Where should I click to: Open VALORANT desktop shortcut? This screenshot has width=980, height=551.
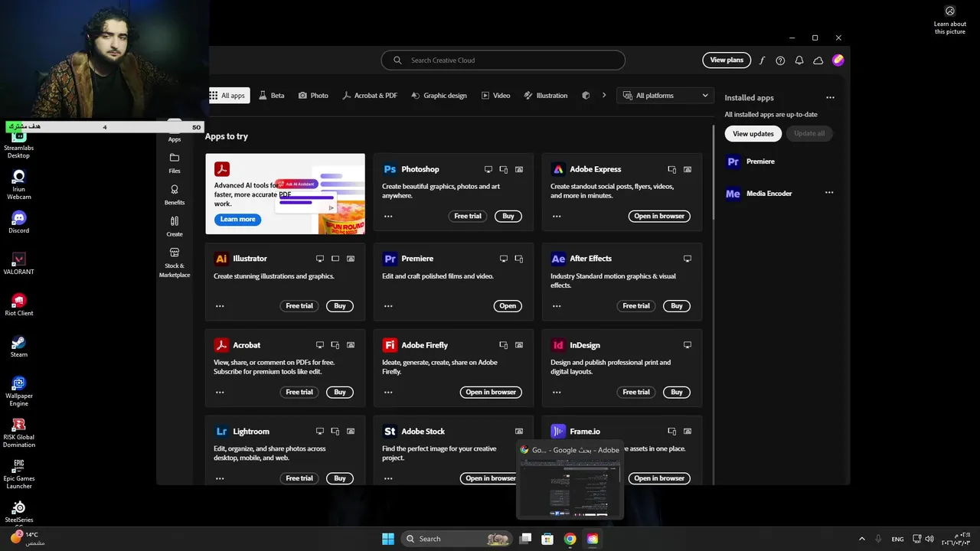(x=19, y=264)
